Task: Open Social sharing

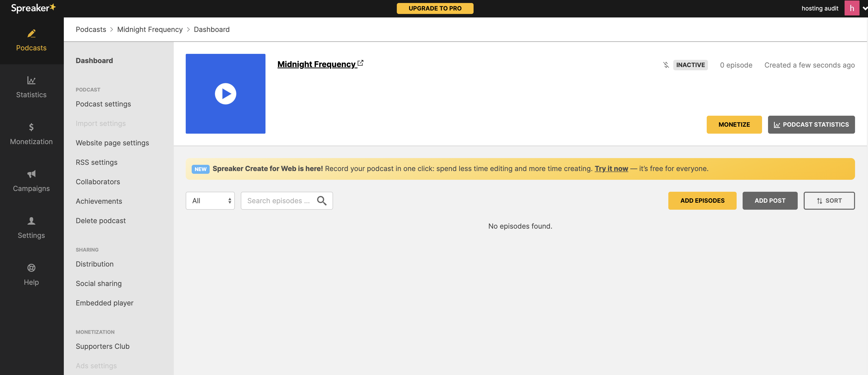Action: pos(98,284)
